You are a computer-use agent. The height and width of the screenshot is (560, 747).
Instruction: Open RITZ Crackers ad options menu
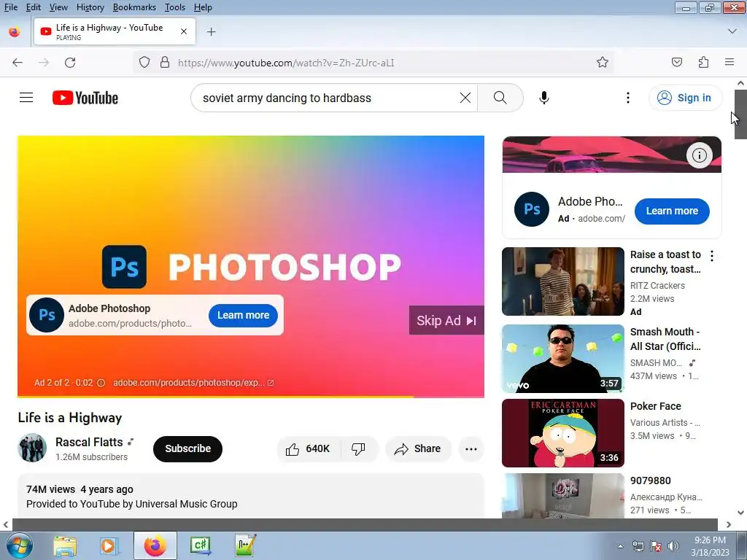pos(712,256)
